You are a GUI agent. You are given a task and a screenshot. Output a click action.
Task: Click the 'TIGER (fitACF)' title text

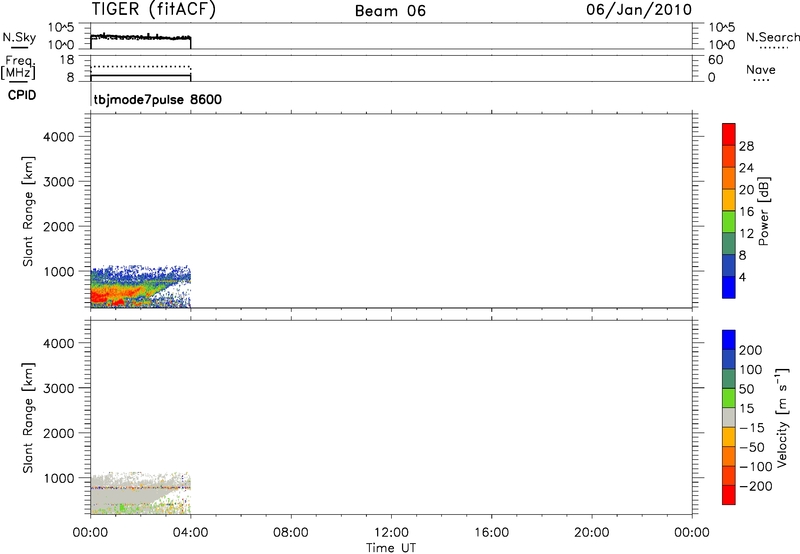point(154,9)
